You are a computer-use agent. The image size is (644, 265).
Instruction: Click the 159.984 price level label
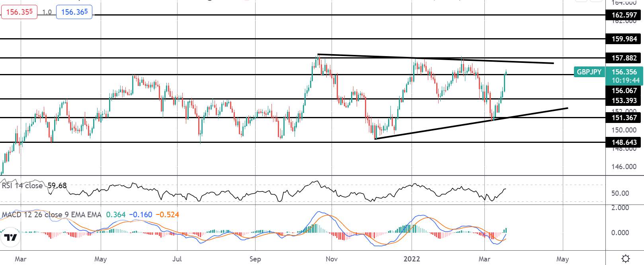pyautogui.click(x=624, y=39)
